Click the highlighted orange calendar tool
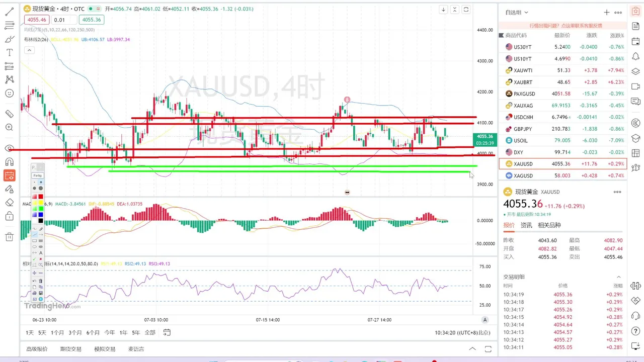 click(9, 175)
